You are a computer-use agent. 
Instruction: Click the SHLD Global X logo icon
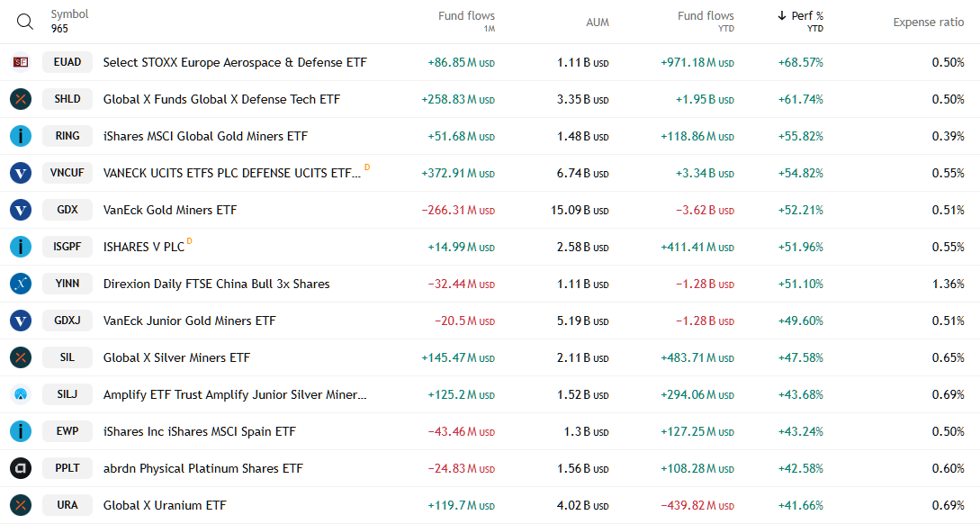[x=21, y=99]
